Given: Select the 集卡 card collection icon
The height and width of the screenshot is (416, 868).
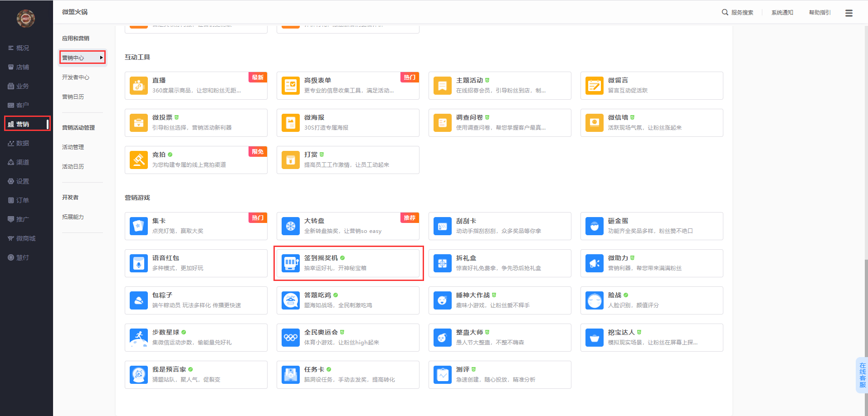Looking at the screenshot, I should [x=138, y=226].
